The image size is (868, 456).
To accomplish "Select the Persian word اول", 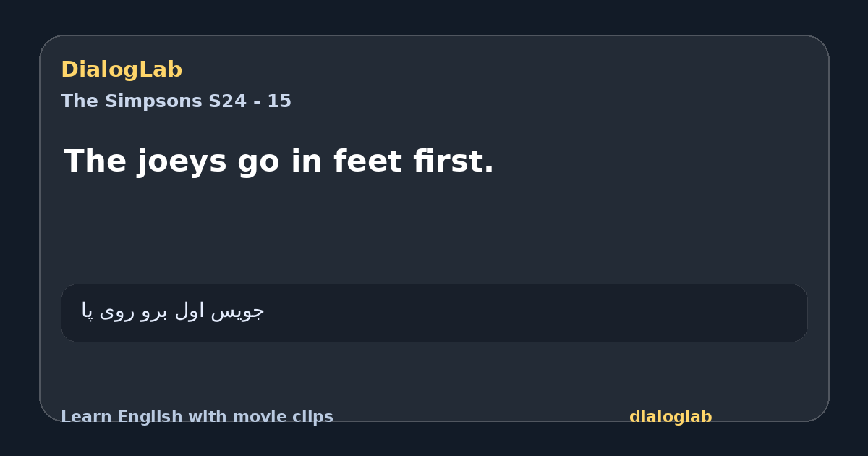I will click(189, 311).
